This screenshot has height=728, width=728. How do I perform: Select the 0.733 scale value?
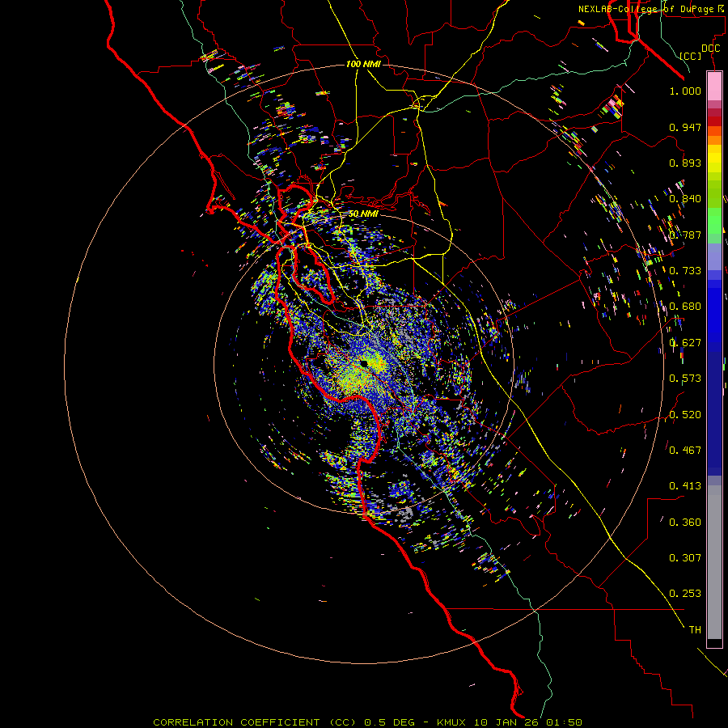click(685, 271)
